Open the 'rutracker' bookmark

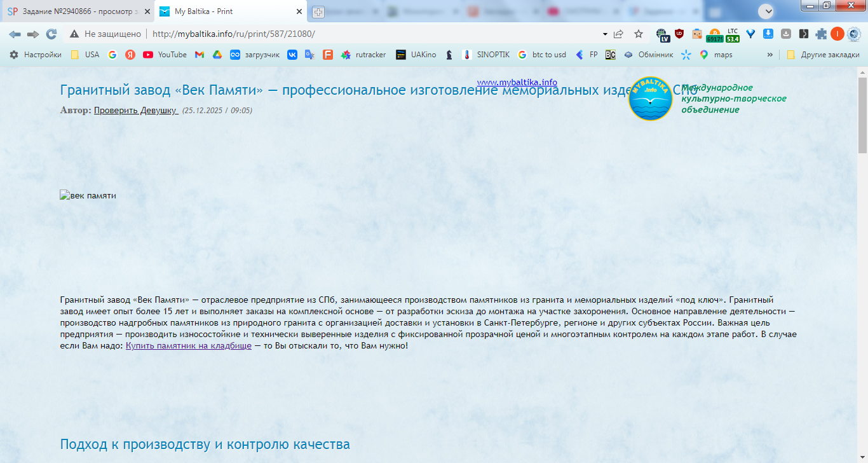pos(363,55)
